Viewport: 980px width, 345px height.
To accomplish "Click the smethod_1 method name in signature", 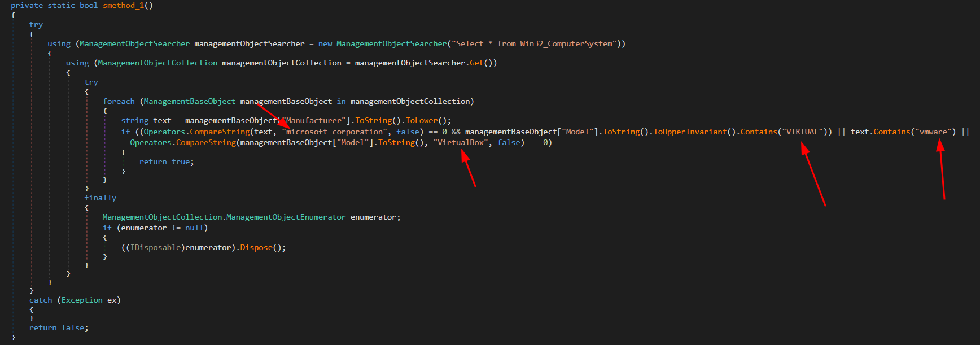I will click(123, 6).
